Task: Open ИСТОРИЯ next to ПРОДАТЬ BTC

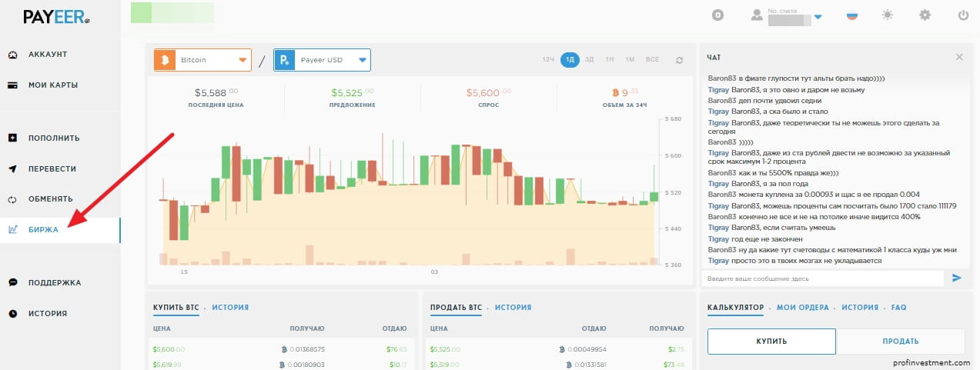Action: [x=513, y=308]
